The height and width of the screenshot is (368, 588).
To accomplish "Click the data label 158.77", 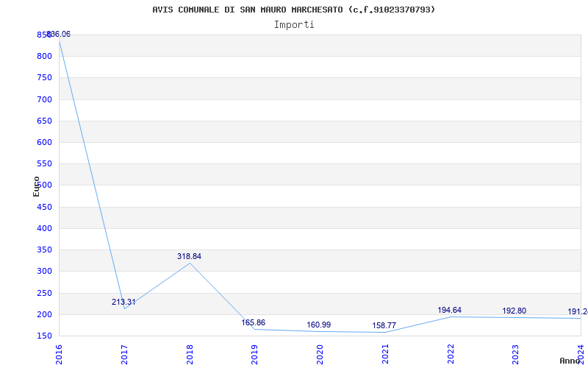I will 384,325.
